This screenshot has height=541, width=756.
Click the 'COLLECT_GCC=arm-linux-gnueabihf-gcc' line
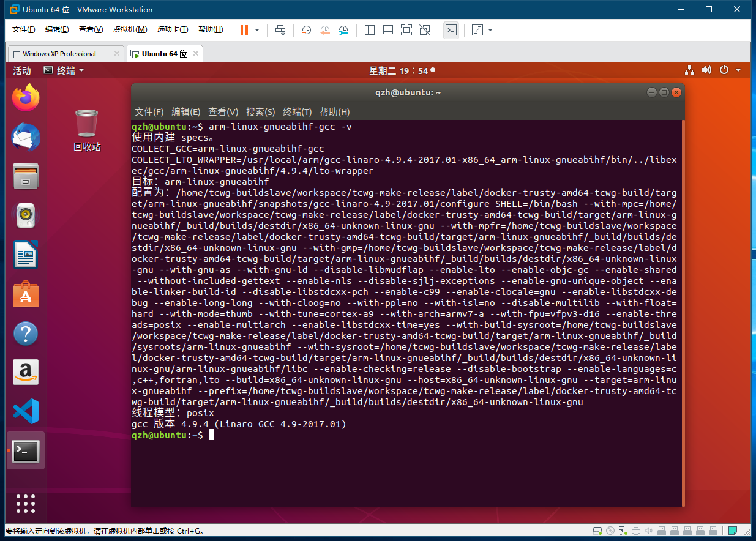tap(228, 148)
